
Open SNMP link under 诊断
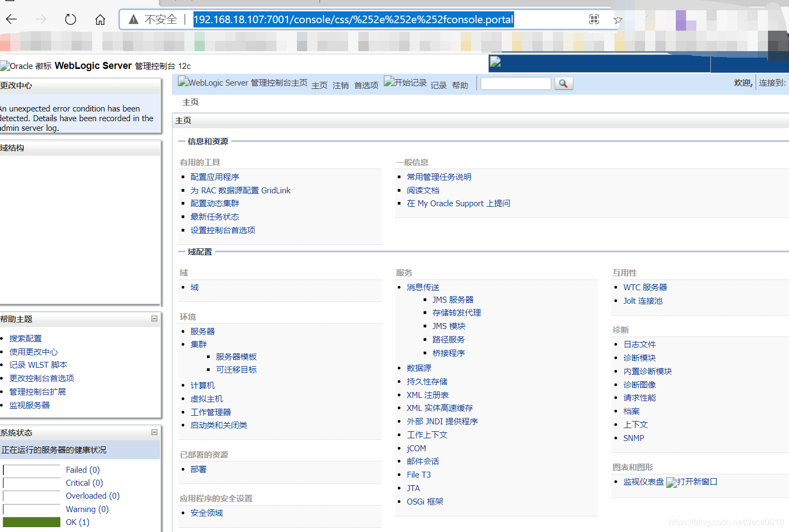pos(634,438)
